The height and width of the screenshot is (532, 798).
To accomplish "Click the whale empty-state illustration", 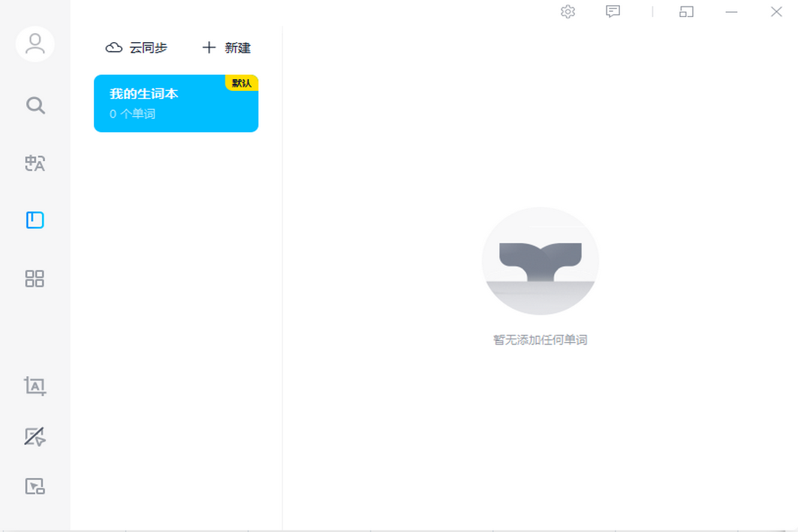I will coord(540,261).
